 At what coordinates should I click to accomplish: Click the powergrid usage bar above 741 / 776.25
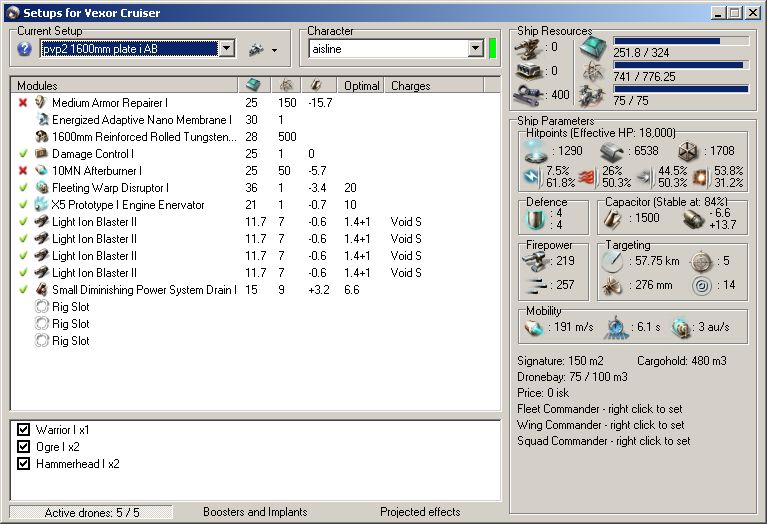[681, 65]
